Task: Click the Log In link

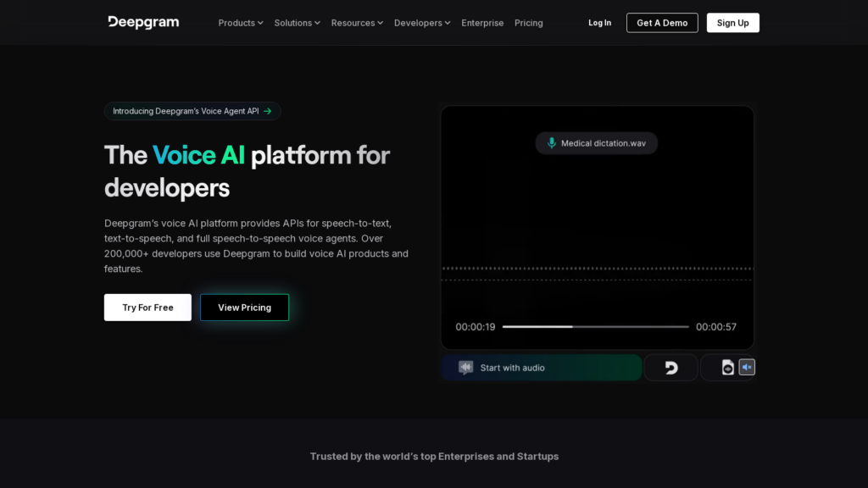Action: (x=599, y=23)
